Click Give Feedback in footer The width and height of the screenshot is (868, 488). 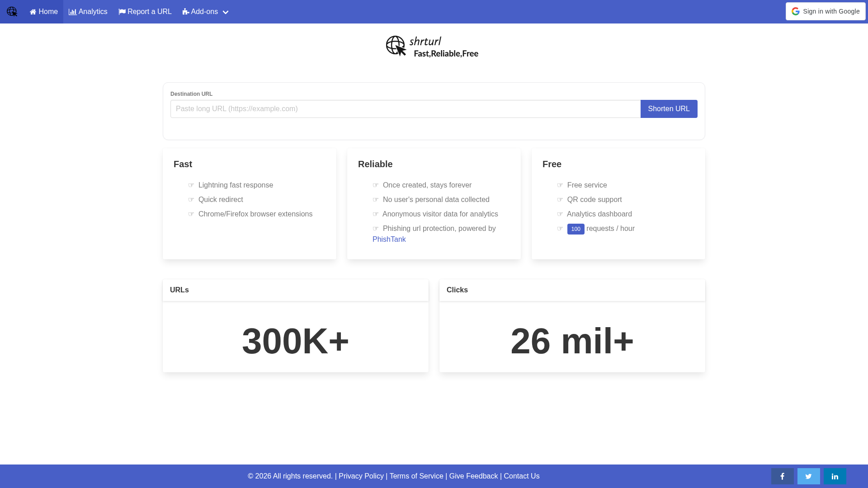pyautogui.click(x=473, y=476)
